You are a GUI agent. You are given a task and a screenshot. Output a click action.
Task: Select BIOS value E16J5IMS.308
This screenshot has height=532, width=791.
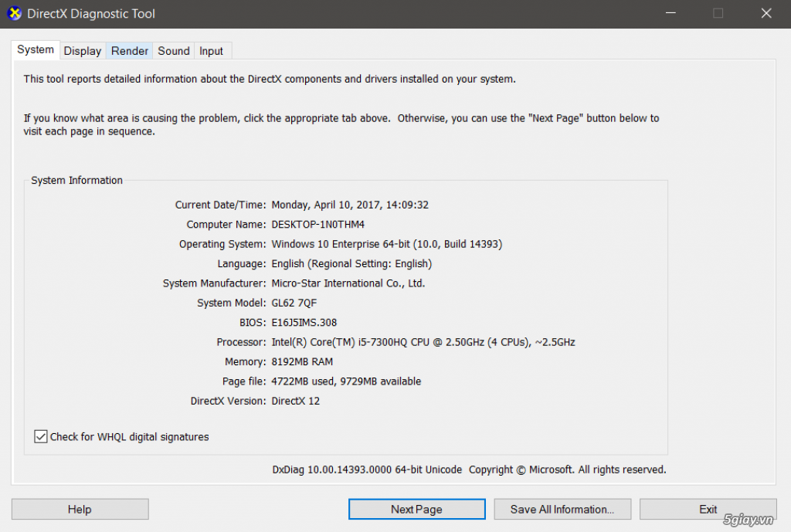point(304,323)
